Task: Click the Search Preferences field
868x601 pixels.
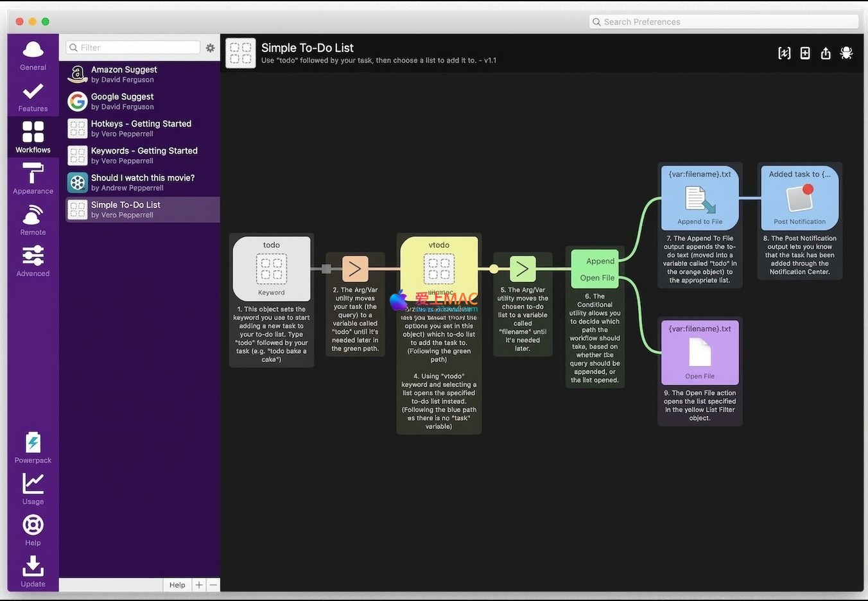Action: tap(724, 22)
